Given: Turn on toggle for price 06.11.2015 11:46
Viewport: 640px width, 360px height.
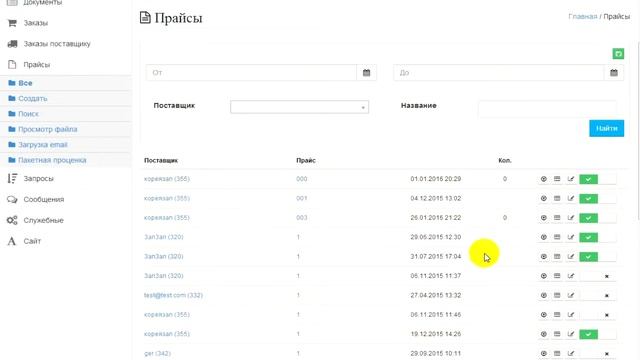Looking at the screenshot, I should 598,315.
